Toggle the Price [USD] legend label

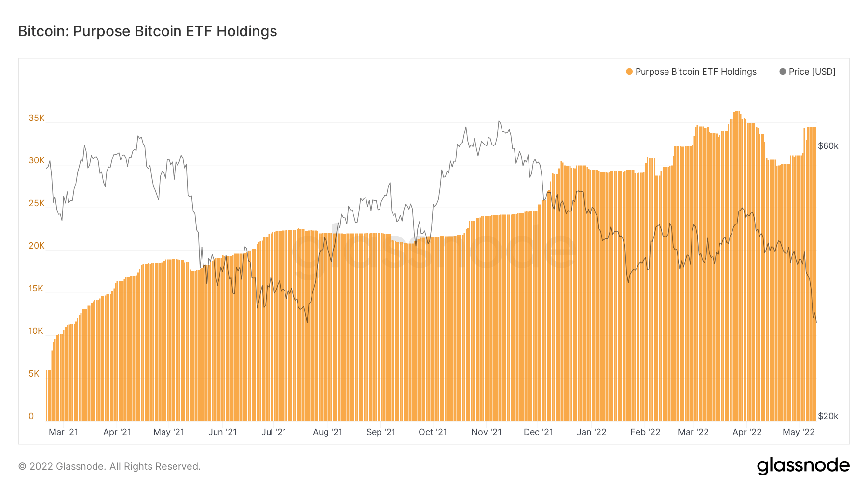pyautogui.click(x=812, y=72)
